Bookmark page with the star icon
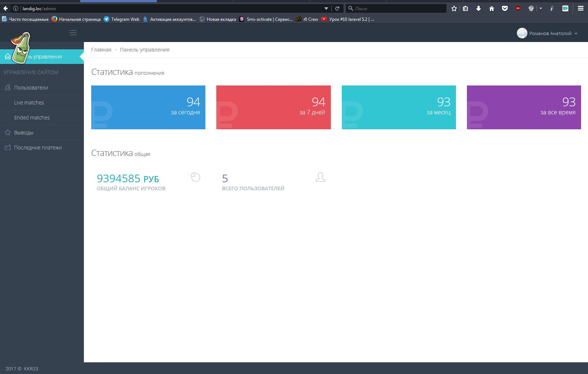This screenshot has width=588, height=374. pos(454,8)
